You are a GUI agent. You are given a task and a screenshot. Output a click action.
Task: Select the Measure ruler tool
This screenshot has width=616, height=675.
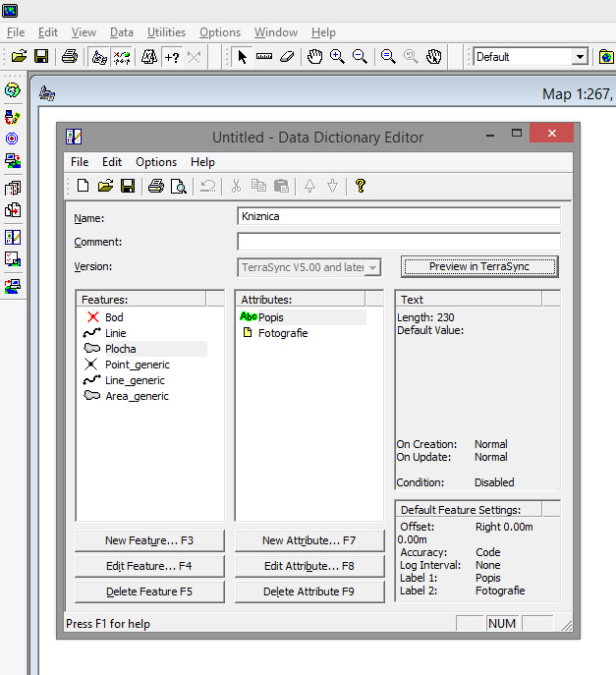click(264, 56)
